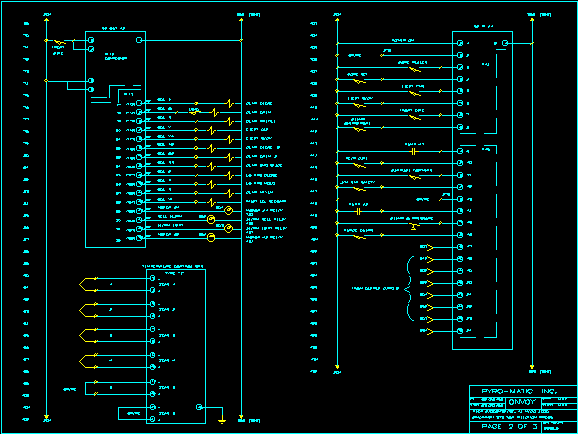Select the bottom yellow relay coil circle
578x434 pixels.
click(211, 238)
